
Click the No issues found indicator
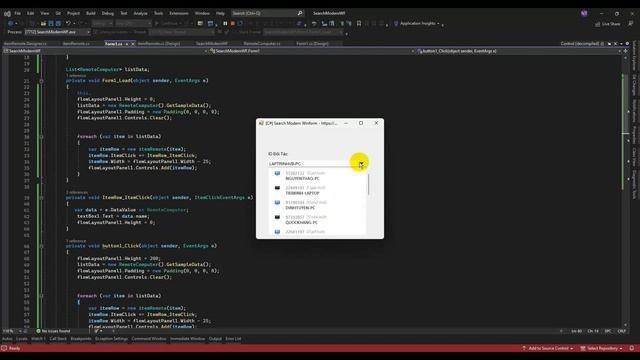click(54, 331)
